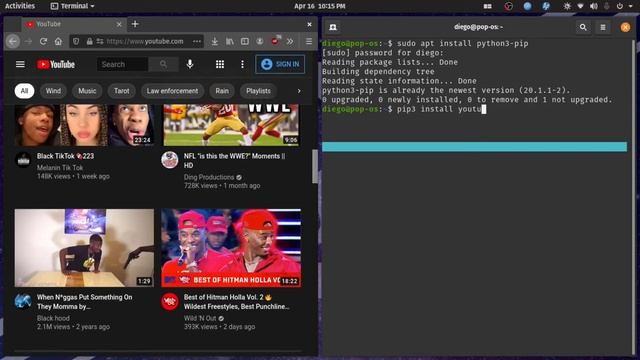Click the red extension icon in toolbar
This screenshot has width=640, height=360.
pyautogui.click(x=276, y=40)
